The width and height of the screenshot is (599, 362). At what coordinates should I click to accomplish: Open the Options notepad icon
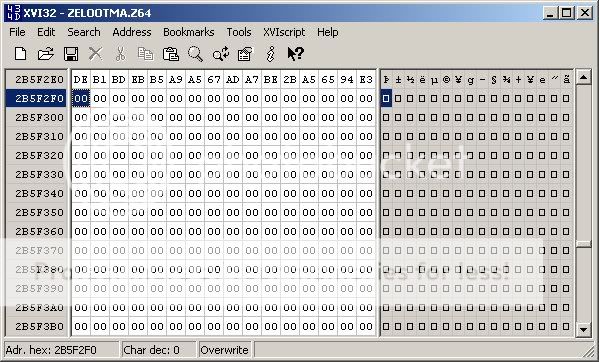[x=245, y=54]
